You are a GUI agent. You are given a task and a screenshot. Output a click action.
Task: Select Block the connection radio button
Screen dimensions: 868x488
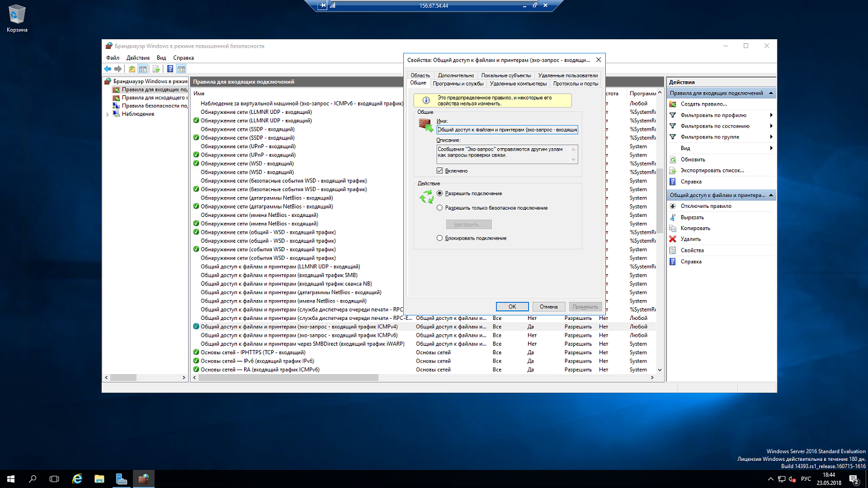(x=440, y=239)
